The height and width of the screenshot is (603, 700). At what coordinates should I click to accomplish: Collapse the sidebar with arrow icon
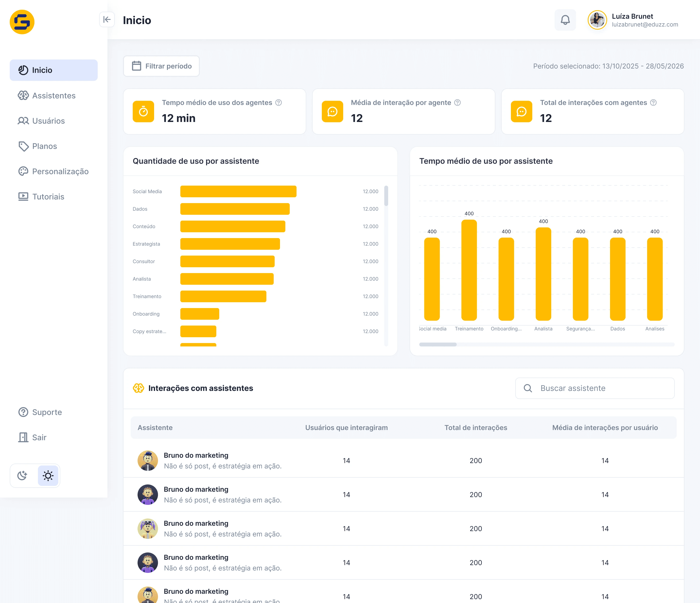pyautogui.click(x=107, y=20)
